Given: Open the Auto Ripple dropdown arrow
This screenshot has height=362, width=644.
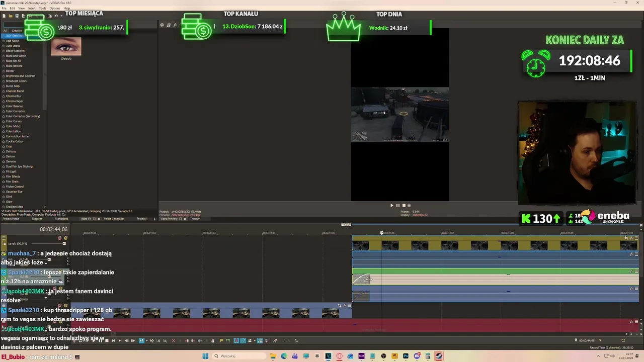Looking at the screenshot, I should [255, 340].
